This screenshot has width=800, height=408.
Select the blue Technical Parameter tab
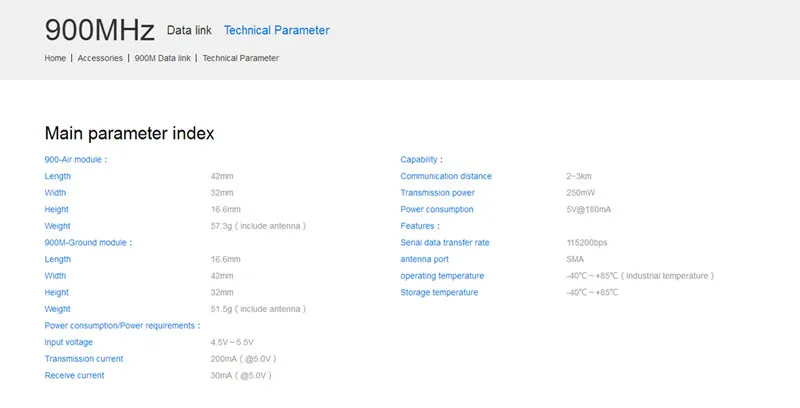(x=277, y=31)
